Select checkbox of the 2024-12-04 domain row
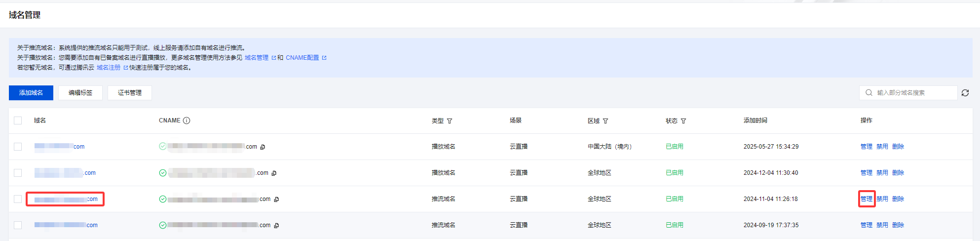 (x=18, y=173)
